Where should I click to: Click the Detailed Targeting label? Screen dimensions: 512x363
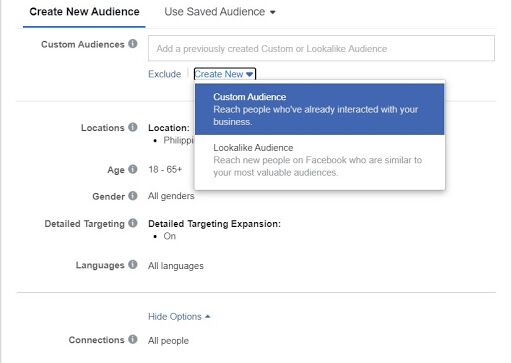84,224
